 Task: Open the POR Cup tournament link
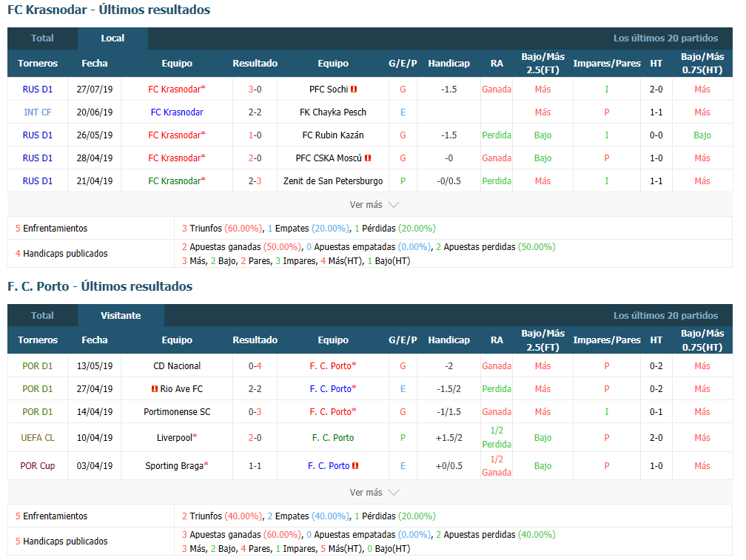[38, 466]
